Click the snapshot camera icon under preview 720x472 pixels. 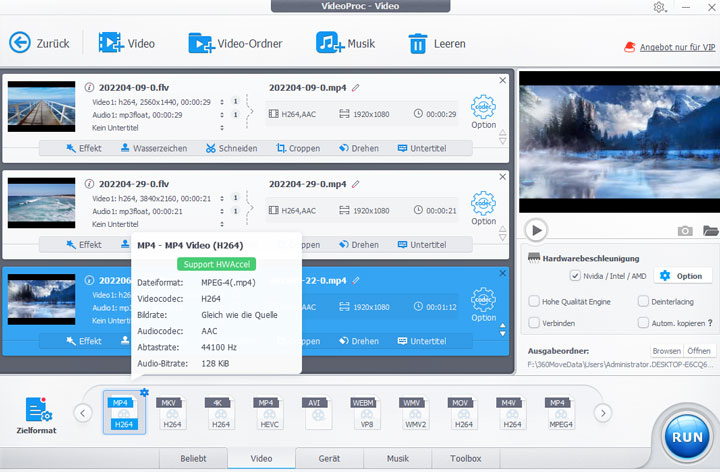pos(685,231)
